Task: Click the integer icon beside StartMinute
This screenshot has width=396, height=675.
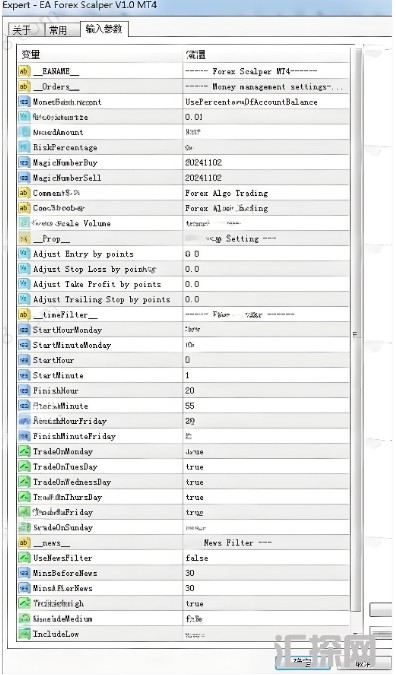Action: tap(24, 375)
